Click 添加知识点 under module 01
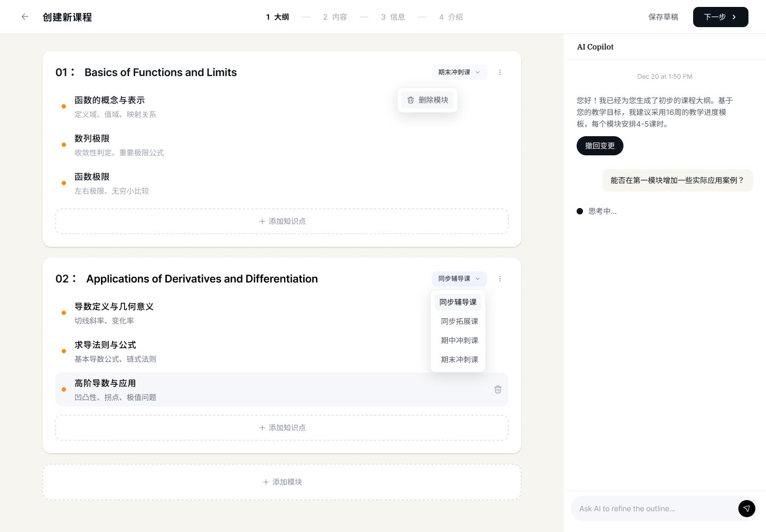Screen dimensions: 766x532 (x=282, y=221)
